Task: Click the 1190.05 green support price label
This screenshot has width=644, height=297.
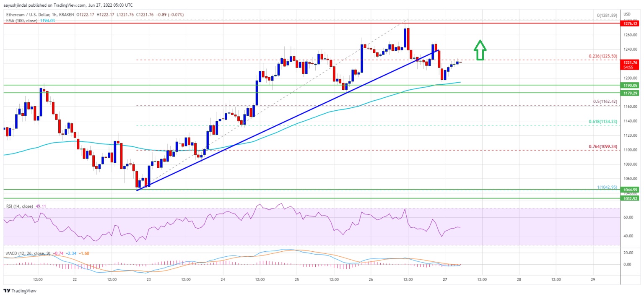Action: [630, 85]
